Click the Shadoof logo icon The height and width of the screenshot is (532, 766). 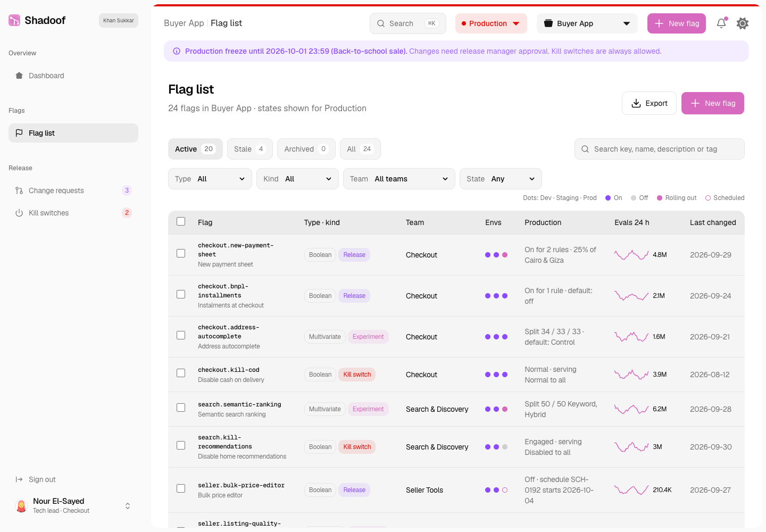coord(14,20)
